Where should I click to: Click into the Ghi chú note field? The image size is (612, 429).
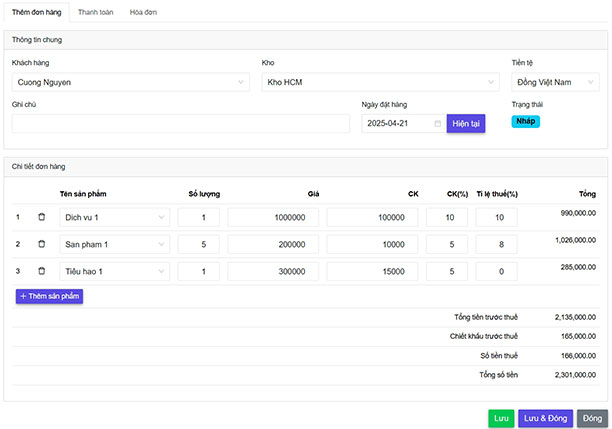tap(181, 123)
